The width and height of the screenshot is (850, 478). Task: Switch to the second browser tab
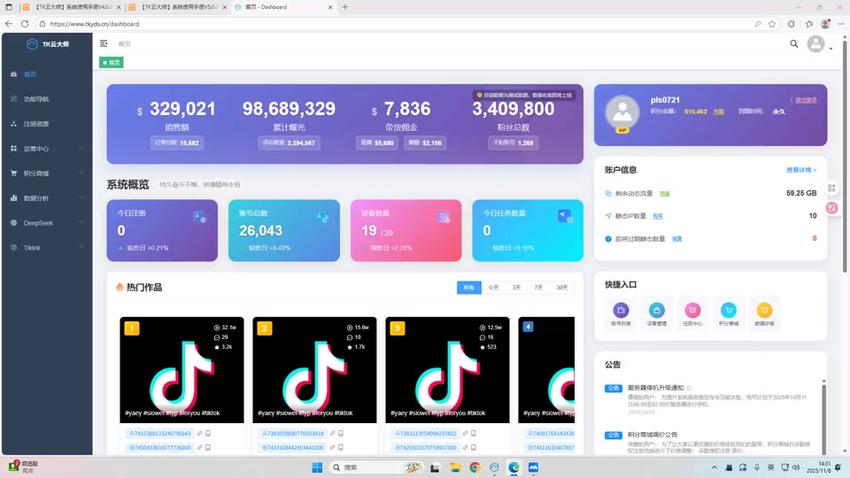tap(176, 7)
